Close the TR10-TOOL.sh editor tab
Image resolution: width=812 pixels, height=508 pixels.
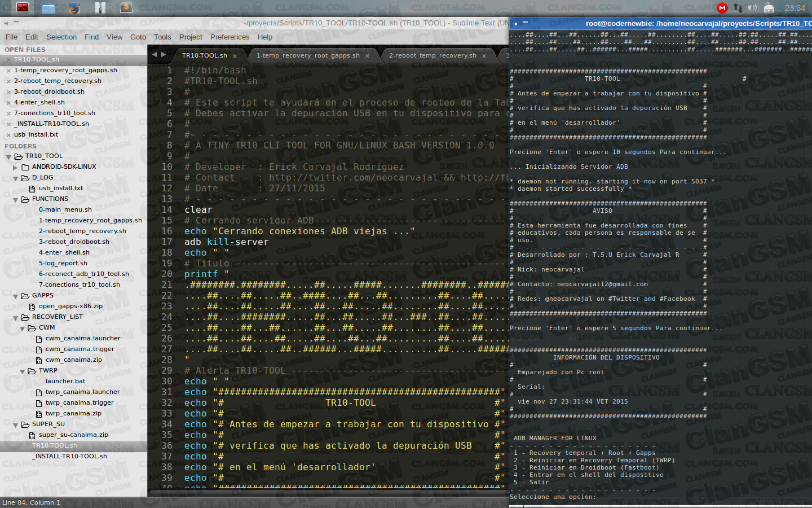235,56
